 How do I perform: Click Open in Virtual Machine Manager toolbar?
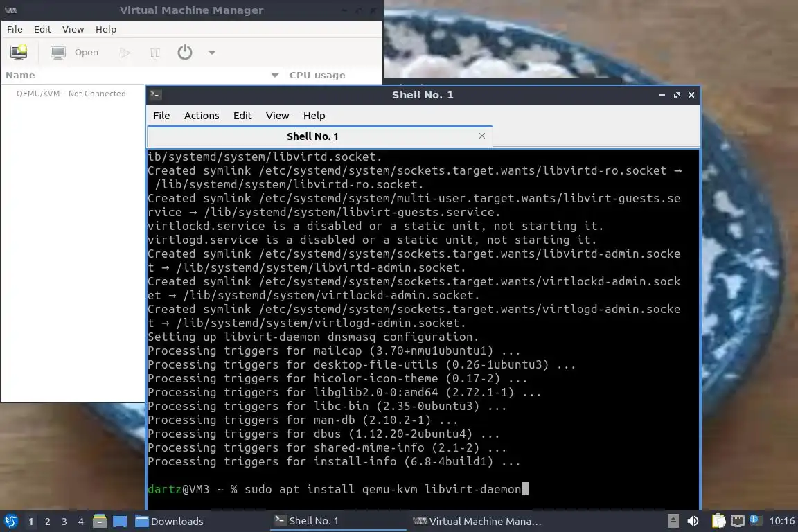point(74,52)
